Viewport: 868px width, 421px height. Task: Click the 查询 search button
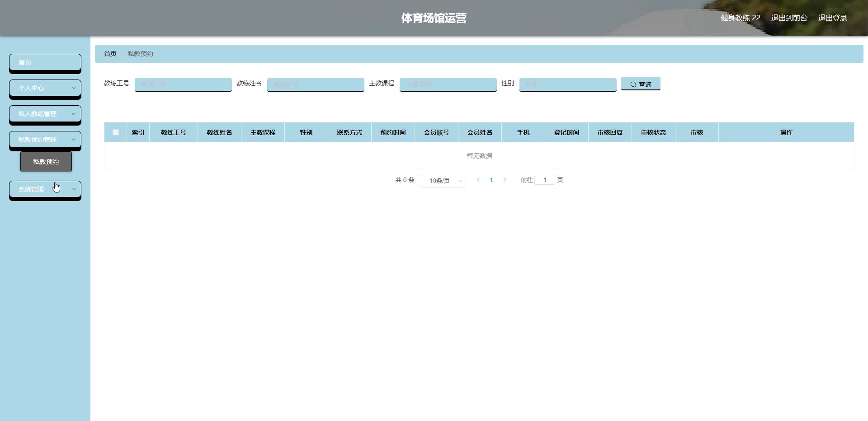(641, 84)
